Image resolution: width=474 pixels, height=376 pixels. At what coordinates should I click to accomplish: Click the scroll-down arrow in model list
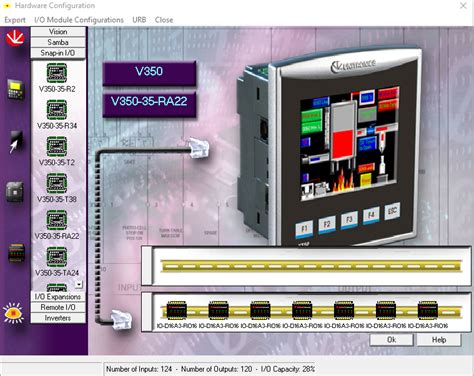79,284
